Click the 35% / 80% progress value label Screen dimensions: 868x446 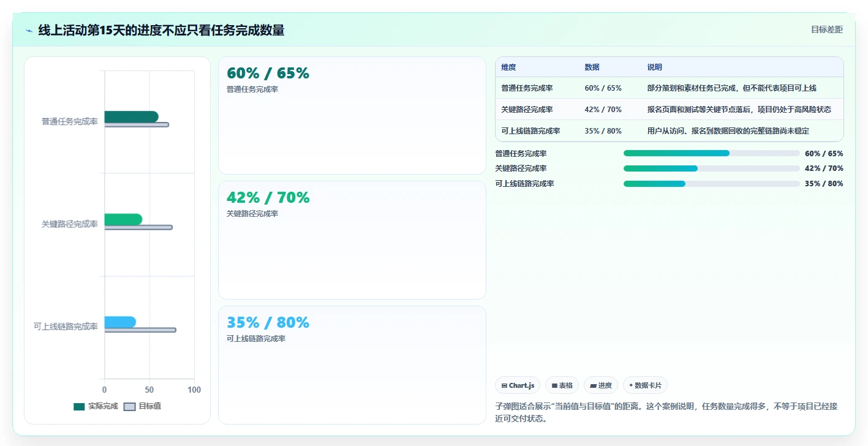click(824, 184)
